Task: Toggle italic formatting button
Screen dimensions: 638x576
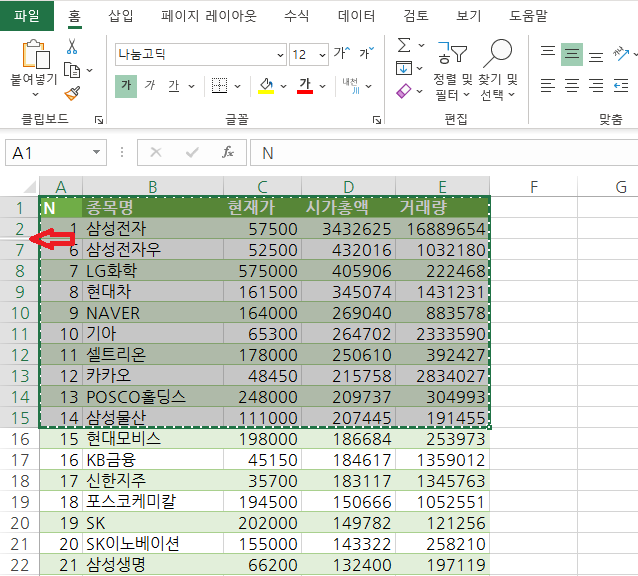Action: [x=150, y=86]
